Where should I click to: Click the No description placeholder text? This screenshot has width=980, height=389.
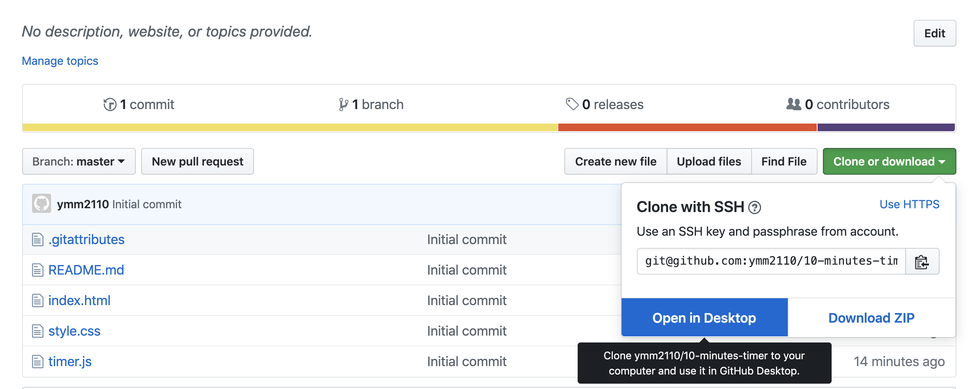[x=167, y=31]
